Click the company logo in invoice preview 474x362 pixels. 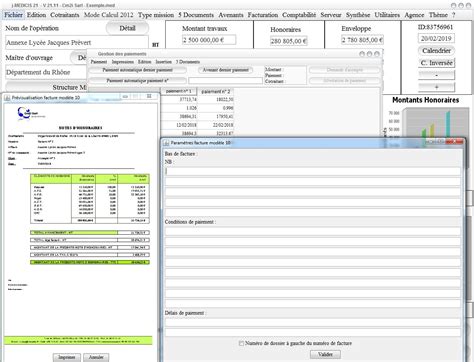tap(30, 113)
